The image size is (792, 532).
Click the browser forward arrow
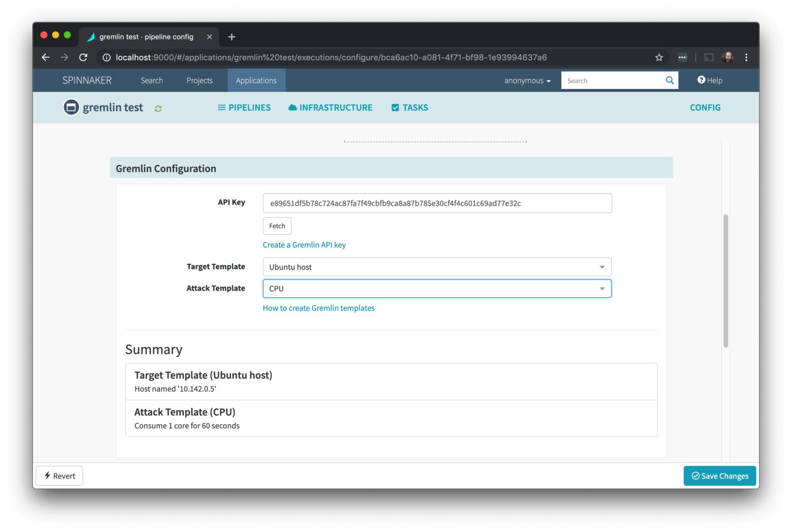point(65,57)
